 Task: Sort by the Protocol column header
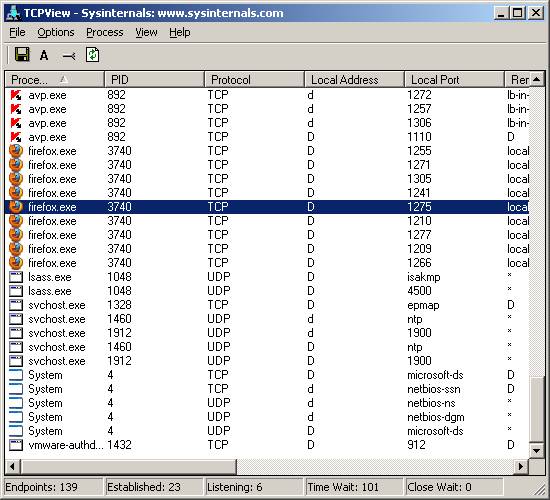tap(254, 80)
